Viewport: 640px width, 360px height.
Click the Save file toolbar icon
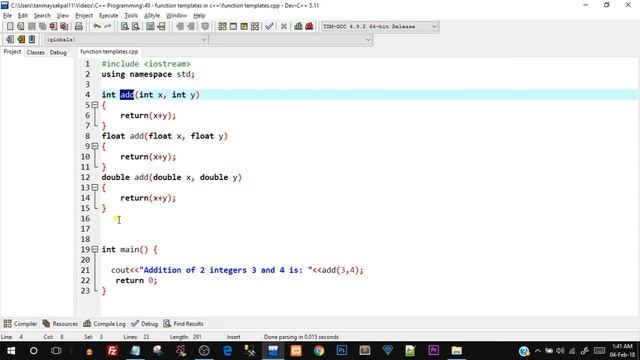[32, 27]
